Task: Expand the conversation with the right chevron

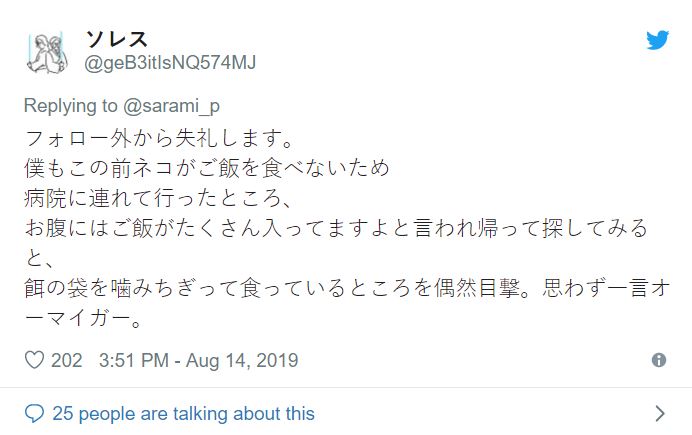Action: point(659,413)
